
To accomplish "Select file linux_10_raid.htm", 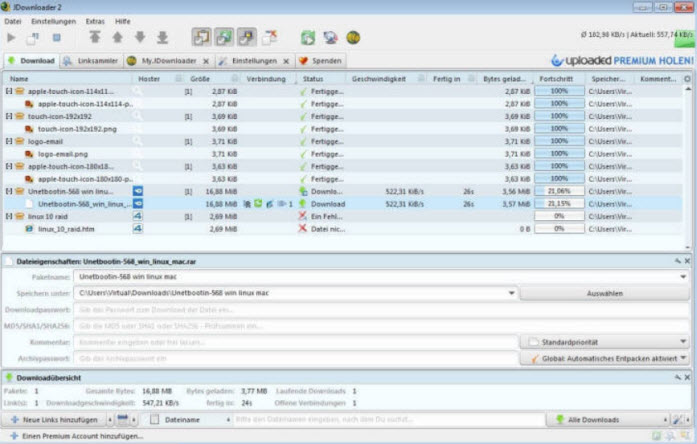I will [66, 229].
